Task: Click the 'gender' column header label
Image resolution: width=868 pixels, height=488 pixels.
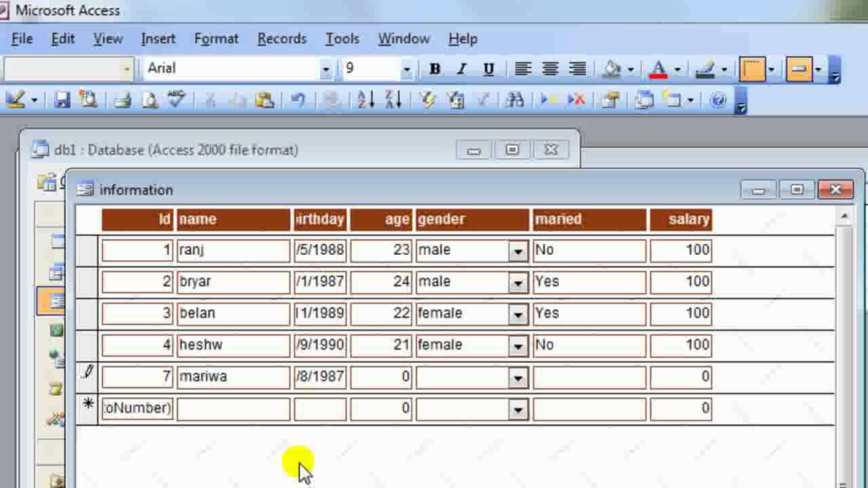Action: (473, 219)
